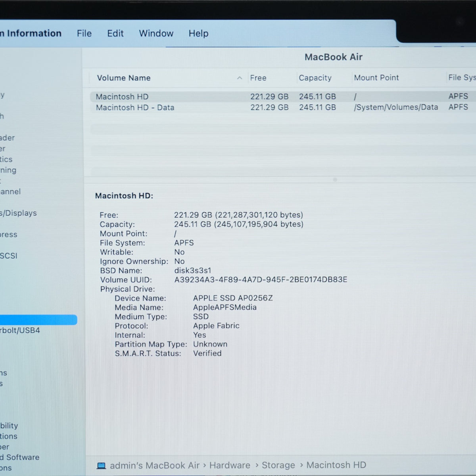Go to Hardware in the path bar
This screenshot has height=476, width=476.
(230, 465)
